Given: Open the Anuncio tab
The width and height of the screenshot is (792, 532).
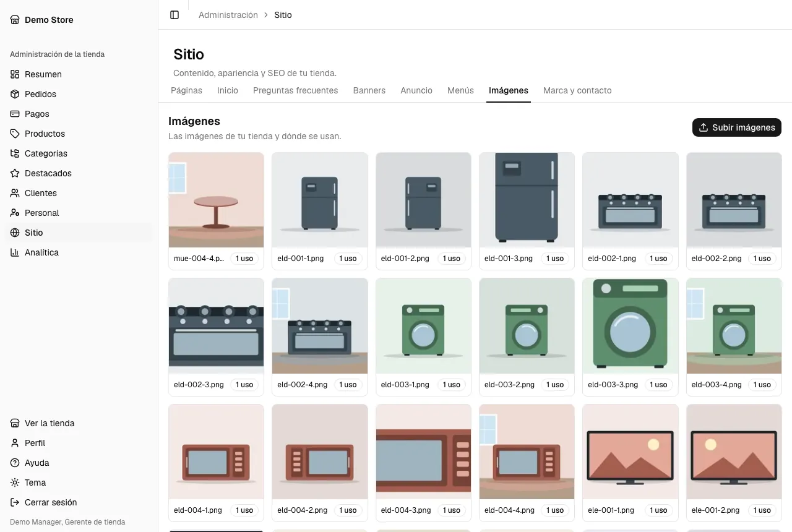Looking at the screenshot, I should (416, 90).
